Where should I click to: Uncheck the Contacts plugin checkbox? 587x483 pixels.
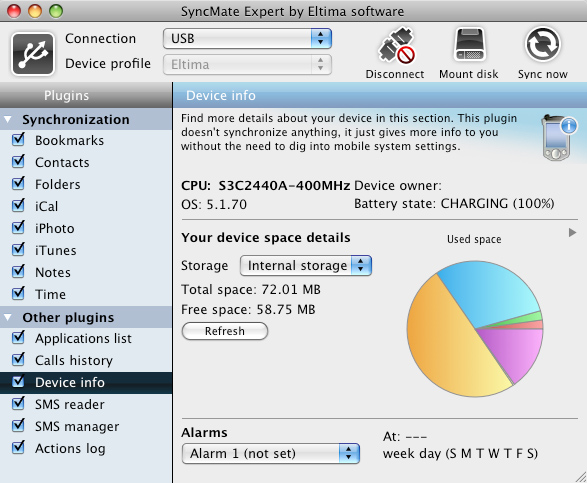[x=18, y=162]
